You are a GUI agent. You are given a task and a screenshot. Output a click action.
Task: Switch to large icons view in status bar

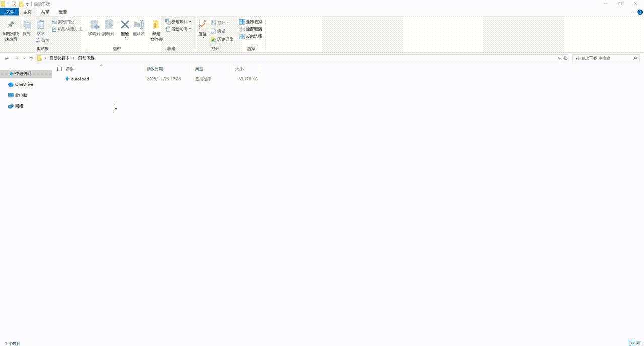[639, 343]
